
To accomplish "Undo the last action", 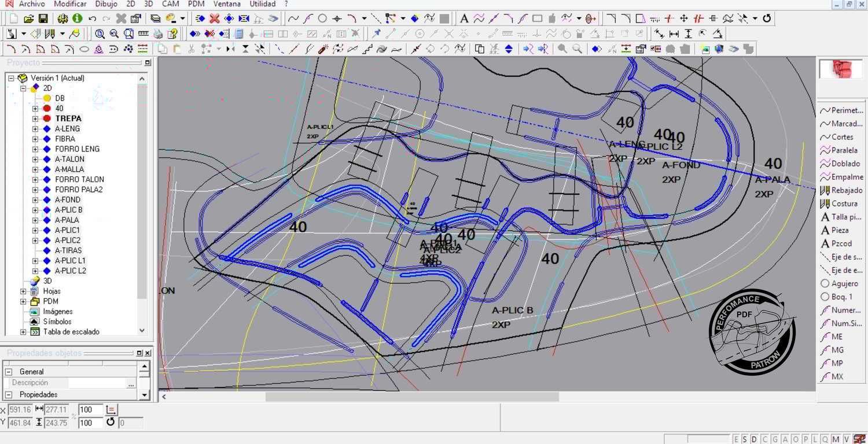I will pos(92,18).
